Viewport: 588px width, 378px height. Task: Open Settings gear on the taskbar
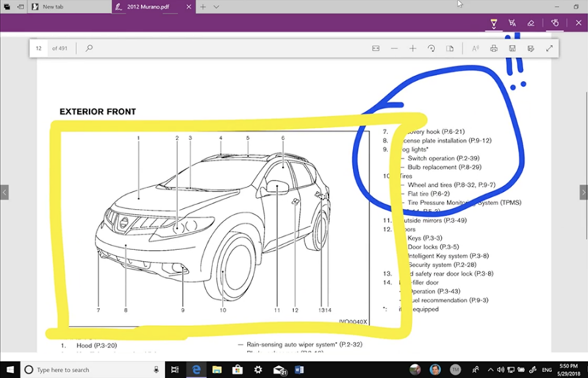pos(258,370)
